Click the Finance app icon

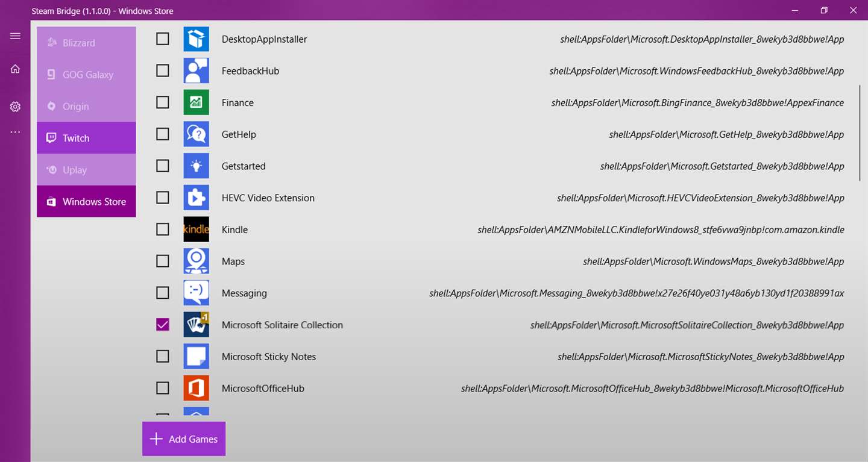click(x=197, y=102)
